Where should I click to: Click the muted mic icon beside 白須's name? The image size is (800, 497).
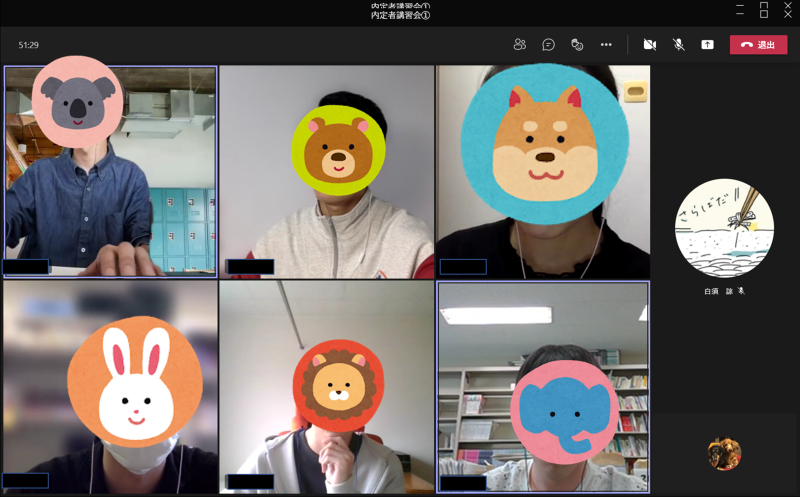point(741,291)
